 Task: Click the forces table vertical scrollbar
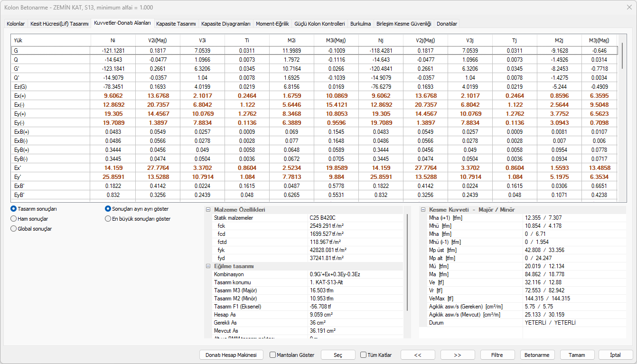click(x=622, y=119)
